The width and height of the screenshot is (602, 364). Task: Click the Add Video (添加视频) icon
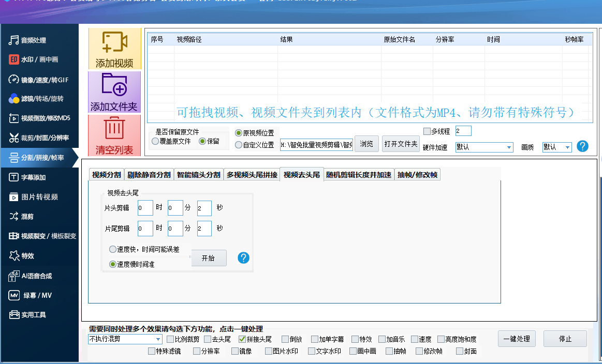(x=114, y=43)
